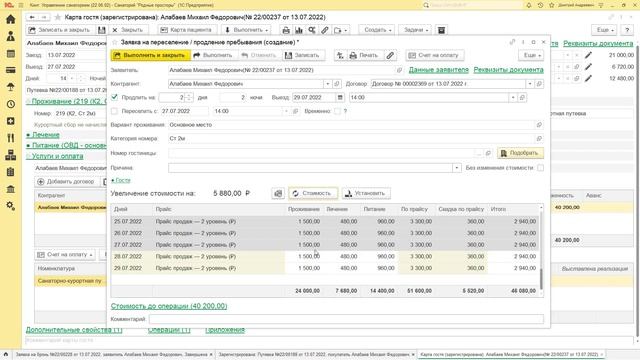
Task: Click the Итого column header
Action: click(513, 209)
